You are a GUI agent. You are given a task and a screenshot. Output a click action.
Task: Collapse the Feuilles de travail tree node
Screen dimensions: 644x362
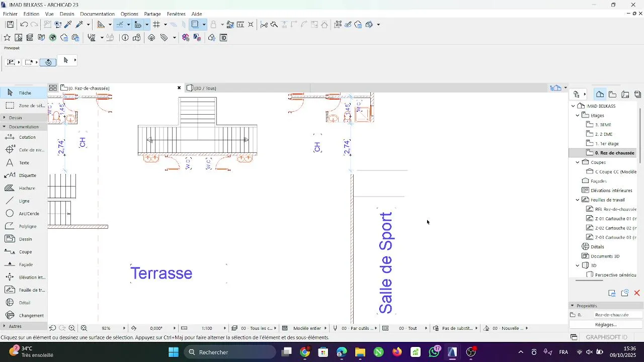pos(578,200)
